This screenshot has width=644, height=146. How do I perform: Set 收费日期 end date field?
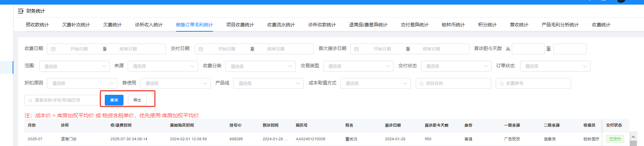tap(128, 49)
